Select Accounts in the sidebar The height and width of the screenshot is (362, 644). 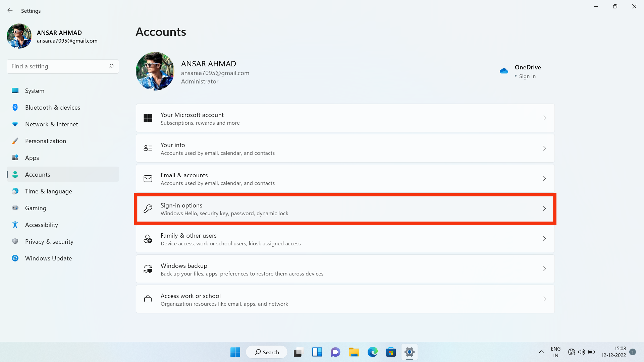pyautogui.click(x=38, y=174)
